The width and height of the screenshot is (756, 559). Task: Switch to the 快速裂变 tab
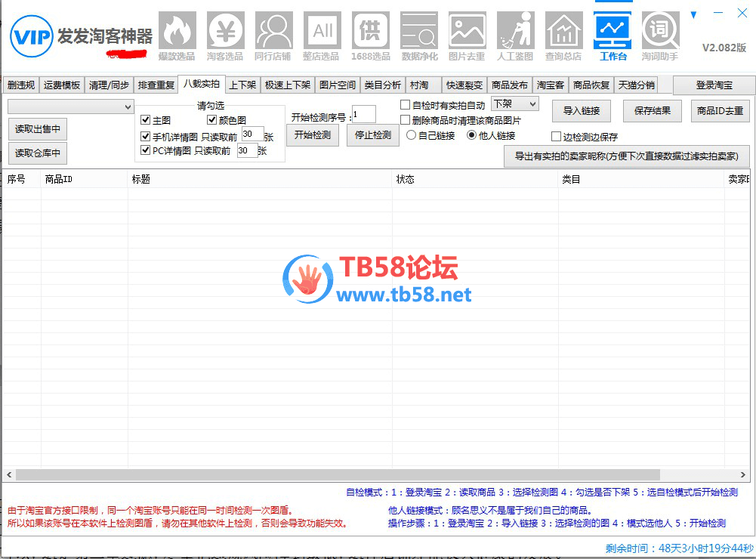click(464, 85)
